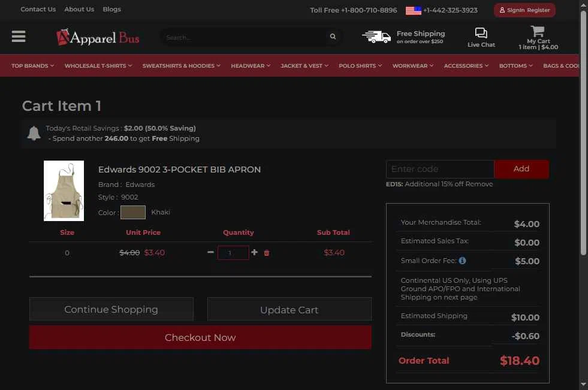Increase quantity with plus icon

click(254, 252)
